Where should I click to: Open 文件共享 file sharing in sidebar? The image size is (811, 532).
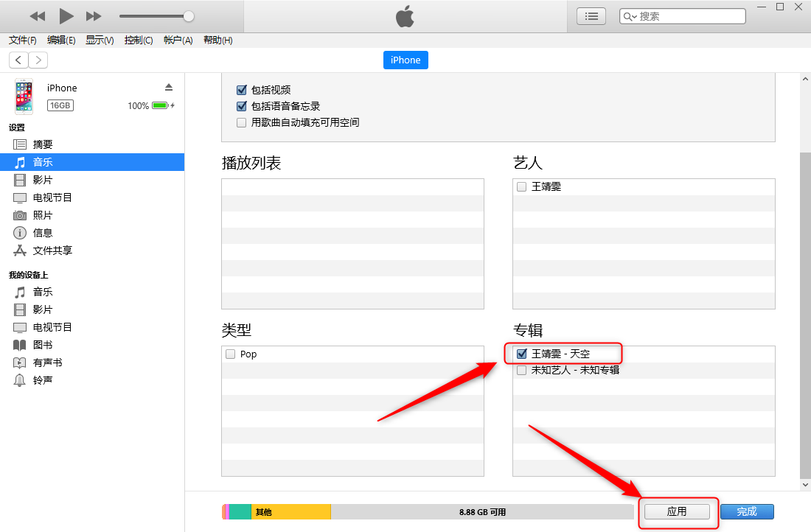(x=92, y=251)
